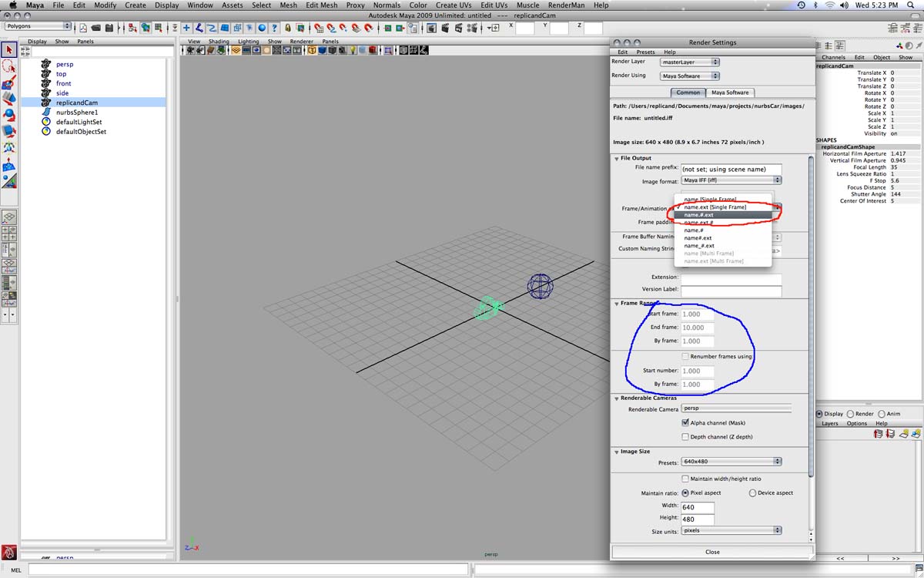Screen dimensions: 924x578
Task: Switch to the Maya Software tab
Action: tap(728, 92)
